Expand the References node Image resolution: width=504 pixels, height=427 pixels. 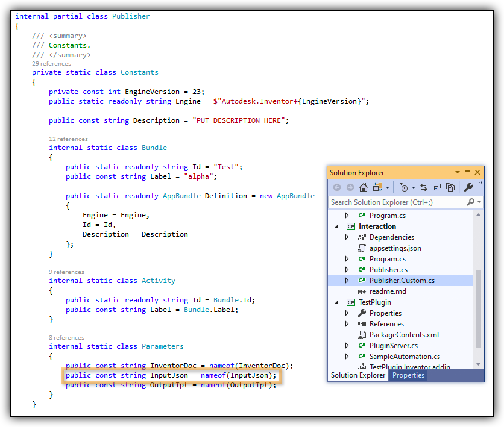pos(347,324)
